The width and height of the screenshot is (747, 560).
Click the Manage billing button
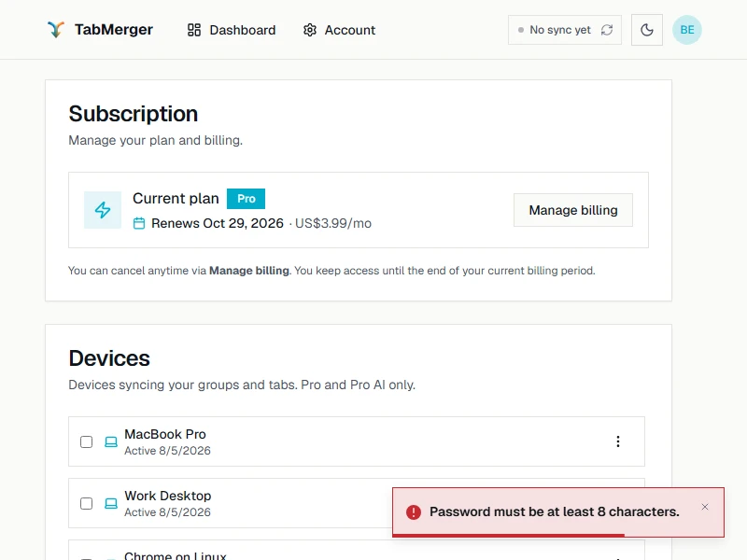573,210
